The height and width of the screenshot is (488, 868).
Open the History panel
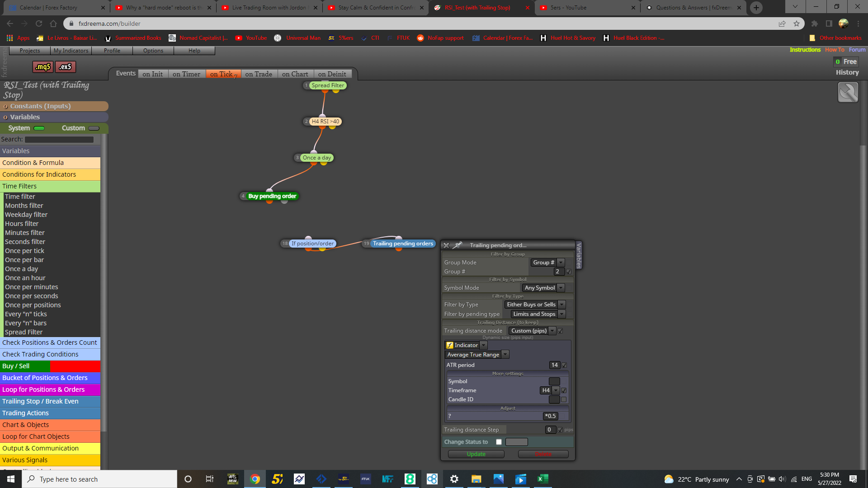point(847,72)
